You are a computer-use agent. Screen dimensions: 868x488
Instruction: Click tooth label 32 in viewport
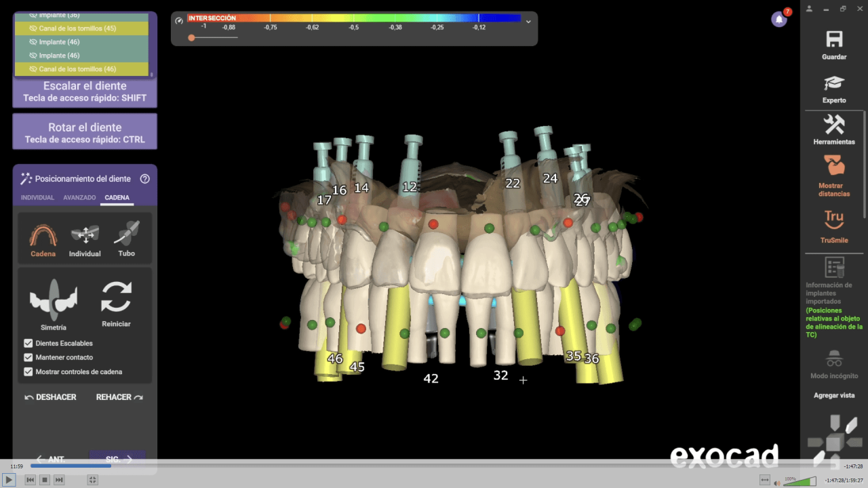click(500, 375)
